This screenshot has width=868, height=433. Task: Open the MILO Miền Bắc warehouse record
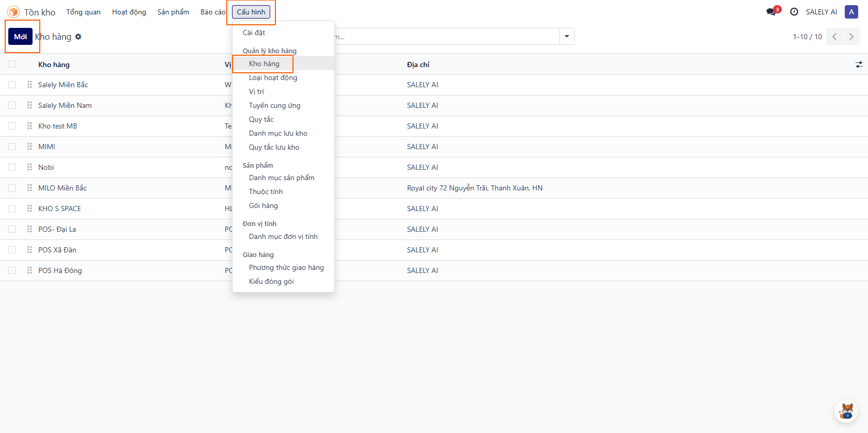(x=63, y=188)
